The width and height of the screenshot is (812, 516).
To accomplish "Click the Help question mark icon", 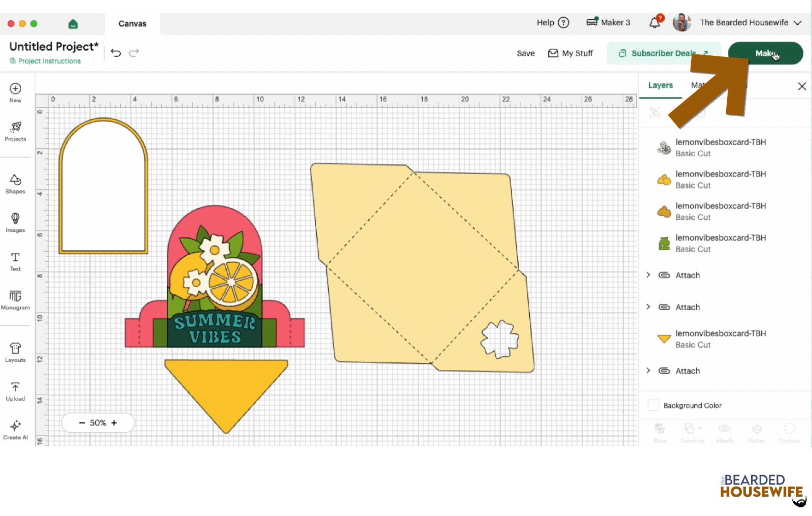I will (563, 22).
